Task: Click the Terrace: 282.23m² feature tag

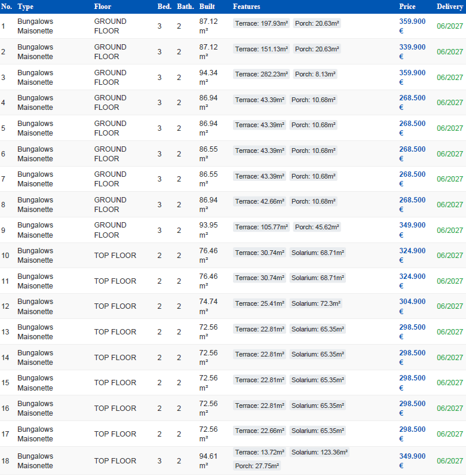Action: pyautogui.click(x=262, y=75)
